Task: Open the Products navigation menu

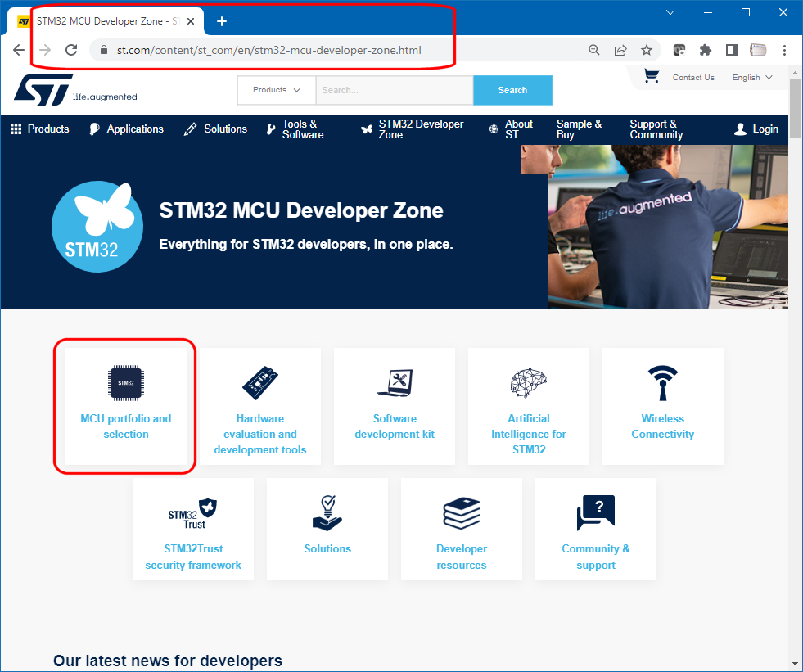Action: coord(40,129)
